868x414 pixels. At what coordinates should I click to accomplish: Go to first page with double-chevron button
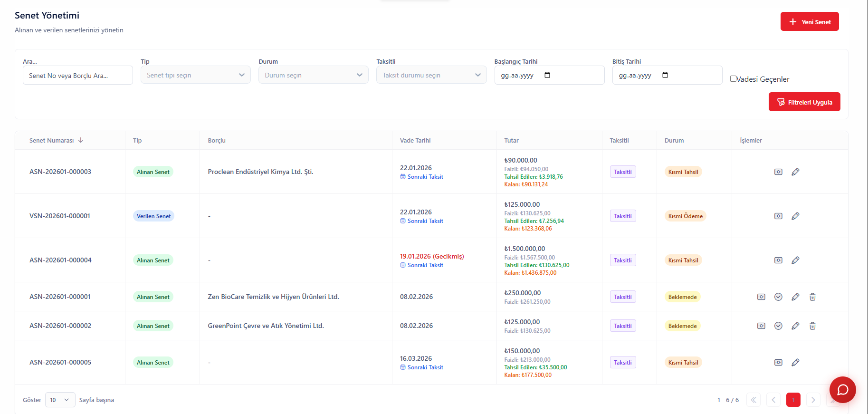(x=754, y=400)
